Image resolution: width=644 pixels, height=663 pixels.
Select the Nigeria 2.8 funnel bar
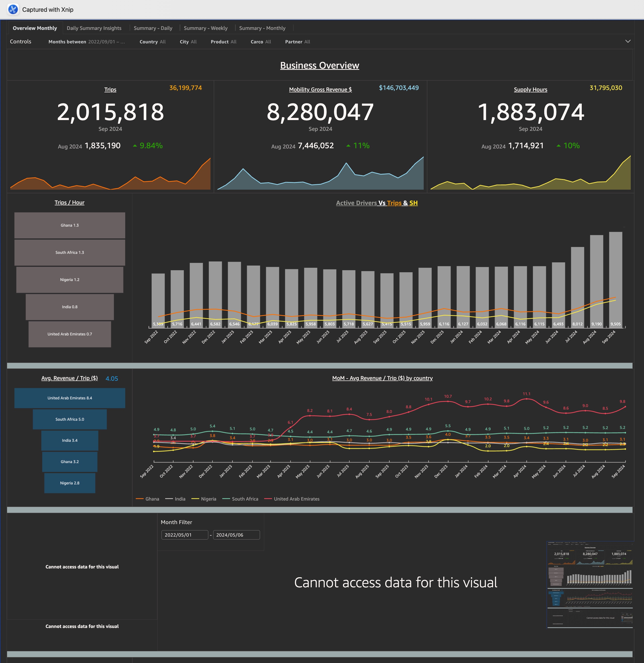point(70,483)
